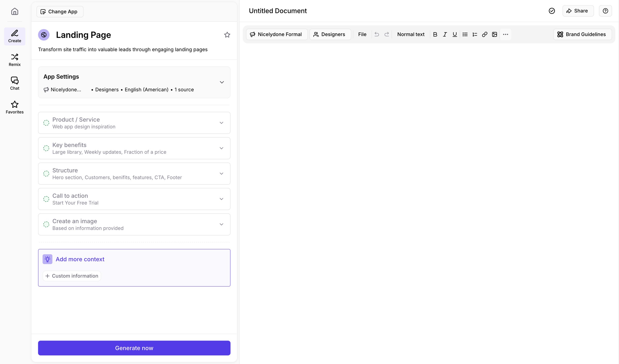Toggle italic formatting
This screenshot has width=619, height=364.
pyautogui.click(x=445, y=34)
